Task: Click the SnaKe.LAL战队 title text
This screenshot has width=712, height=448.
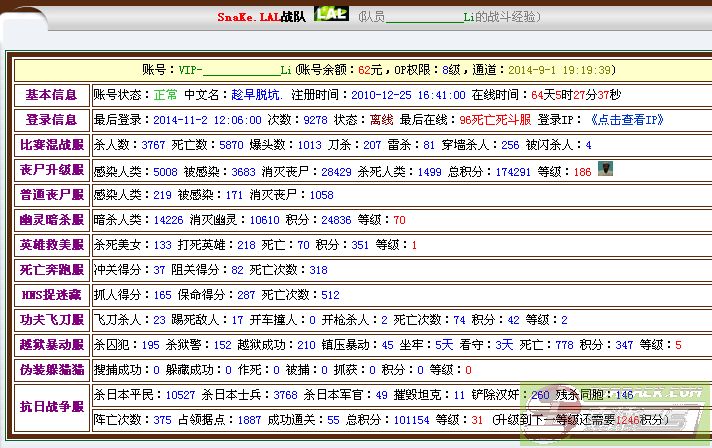Action: point(263,17)
